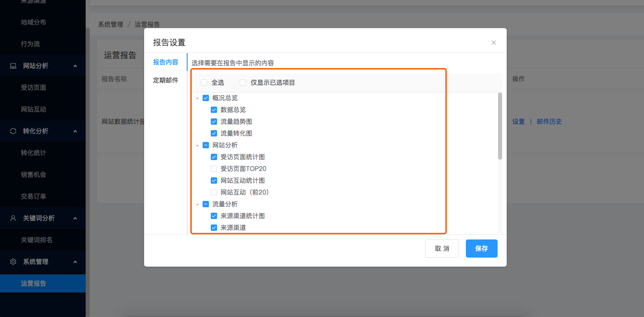
Task: Enable the 全选 checkbox
Action: click(204, 83)
